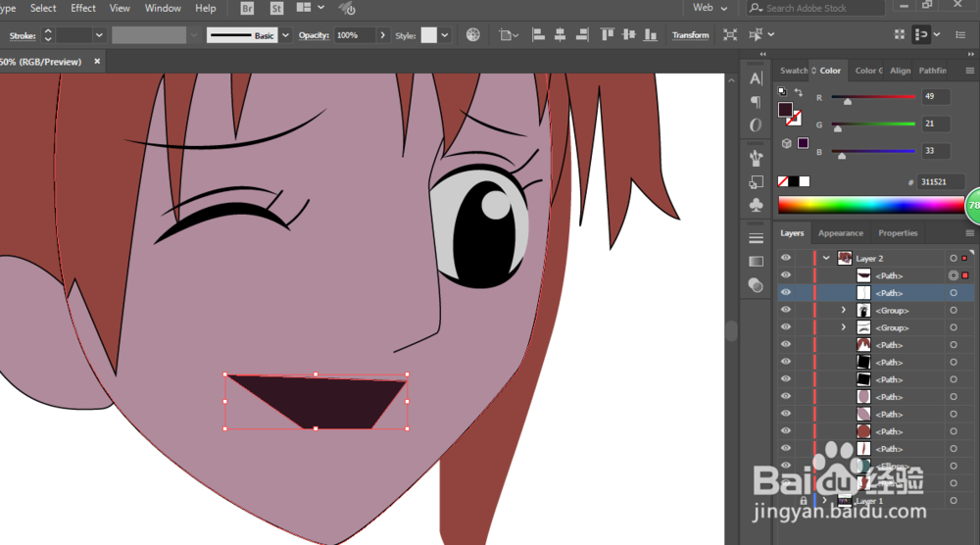The image size is (980, 545).
Task: Open the Basic brush definition dropdown
Action: pyautogui.click(x=285, y=35)
